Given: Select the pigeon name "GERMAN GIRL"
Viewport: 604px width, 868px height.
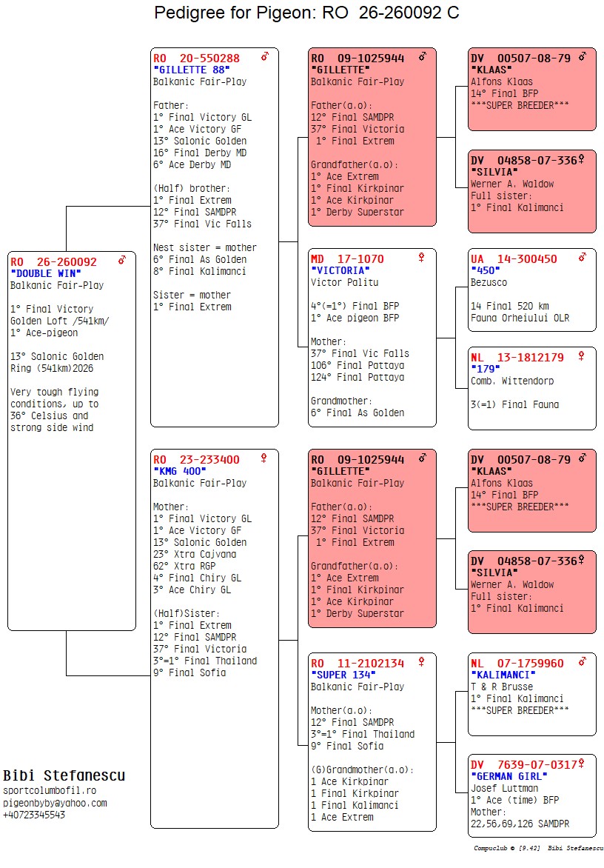Looking at the screenshot, I should click(509, 777).
